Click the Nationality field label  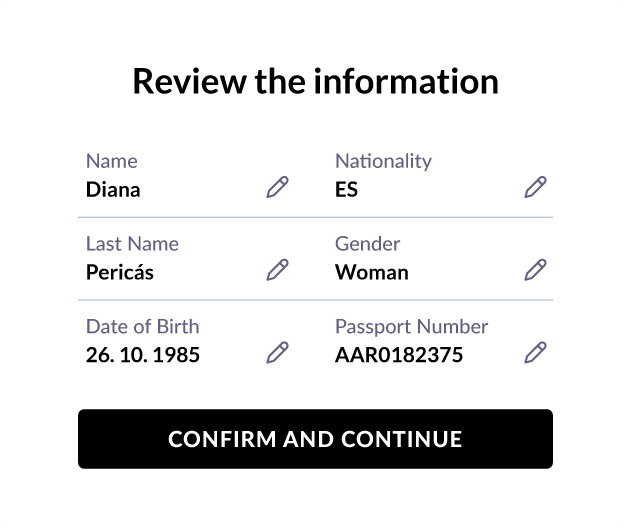coord(384,162)
